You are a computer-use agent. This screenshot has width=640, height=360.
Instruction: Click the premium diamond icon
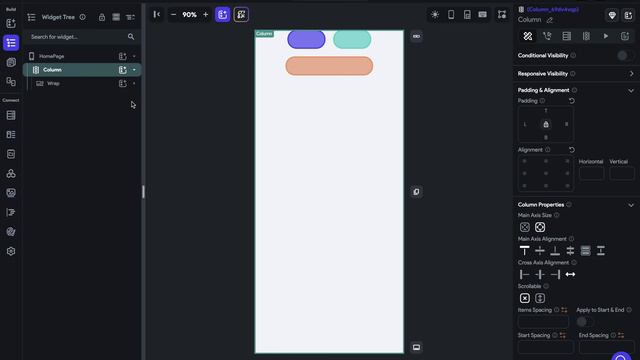click(612, 16)
